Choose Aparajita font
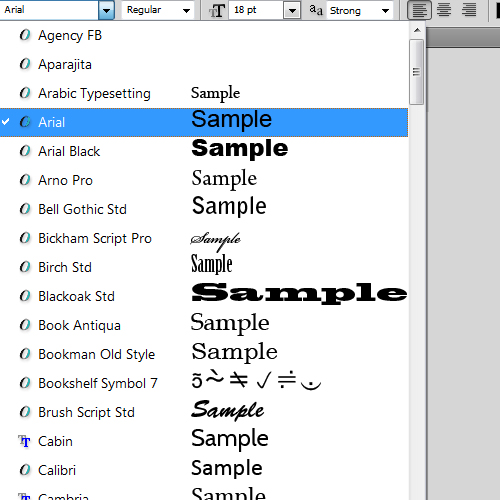Viewport: 500px width, 500px height. tap(204, 64)
